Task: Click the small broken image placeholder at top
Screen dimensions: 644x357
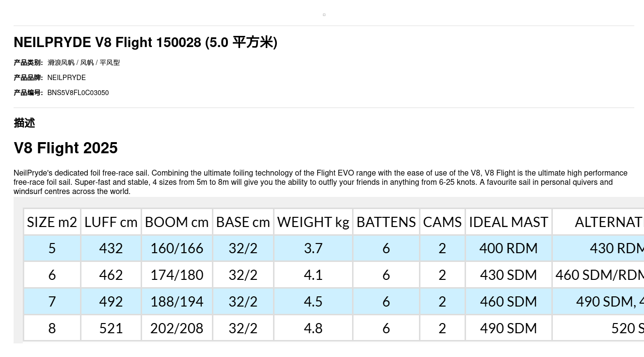Action: click(x=324, y=15)
